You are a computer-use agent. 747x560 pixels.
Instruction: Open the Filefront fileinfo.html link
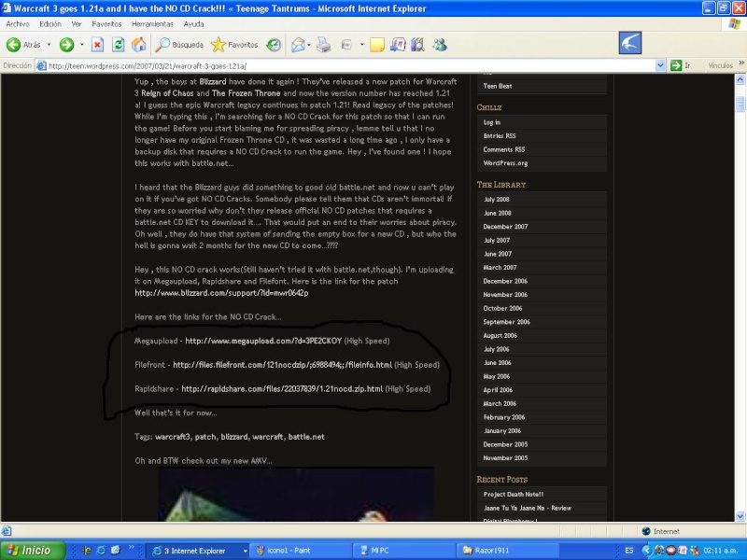(282, 365)
